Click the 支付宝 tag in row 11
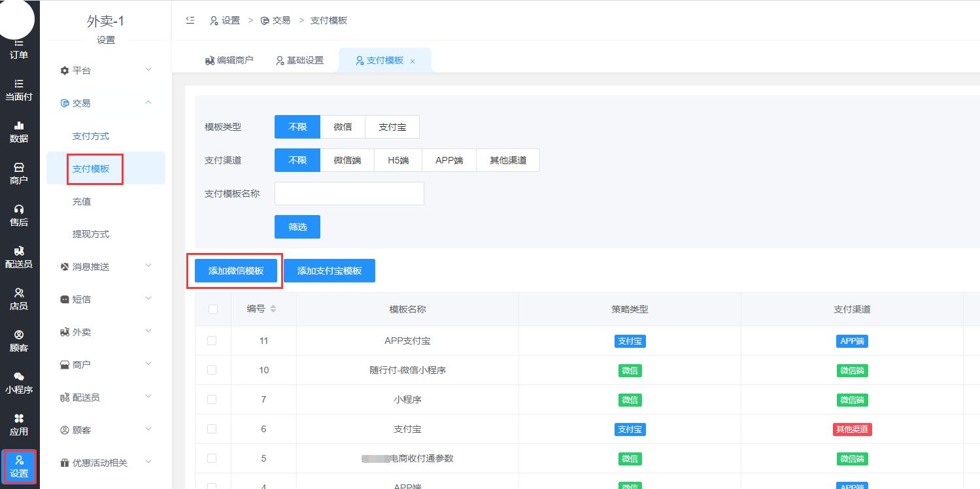This screenshot has width=980, height=489. point(630,341)
